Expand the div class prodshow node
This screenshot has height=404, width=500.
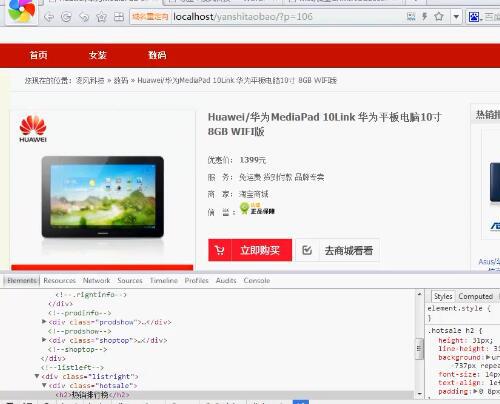pyautogui.click(x=44, y=322)
